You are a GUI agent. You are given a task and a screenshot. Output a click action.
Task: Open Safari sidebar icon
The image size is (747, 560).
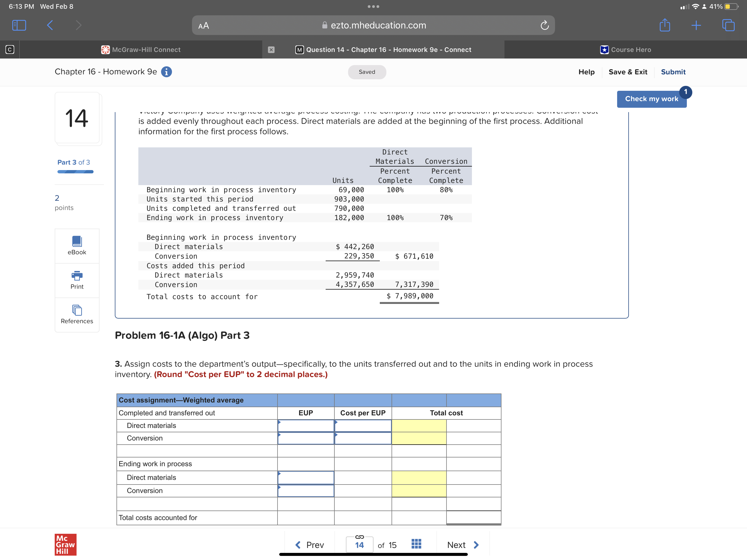19,25
